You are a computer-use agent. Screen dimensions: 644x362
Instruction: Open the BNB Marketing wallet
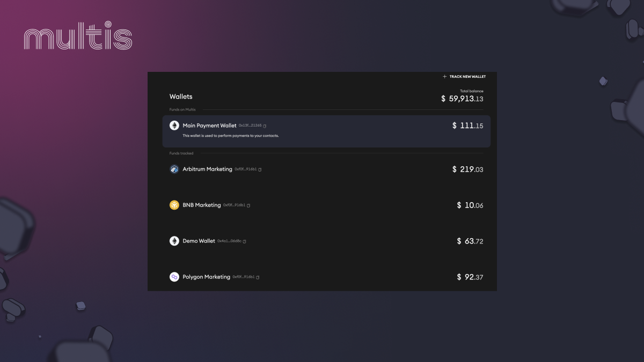(326, 205)
